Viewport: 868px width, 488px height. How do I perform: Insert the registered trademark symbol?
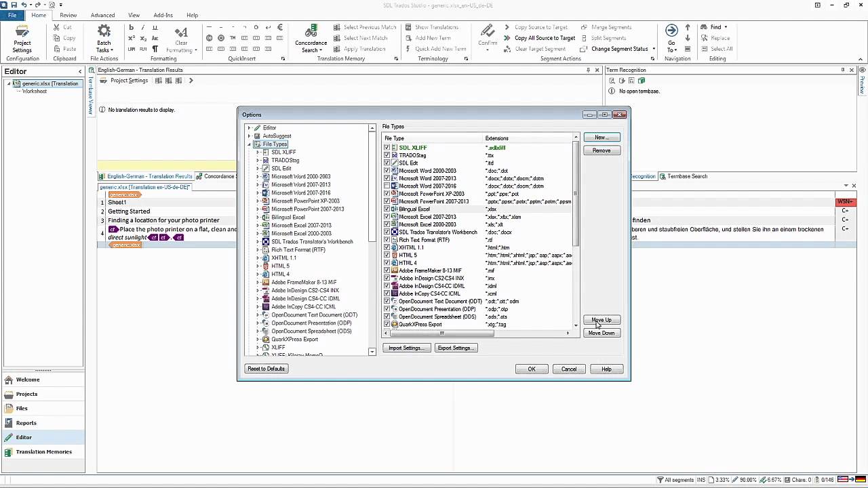221,39
